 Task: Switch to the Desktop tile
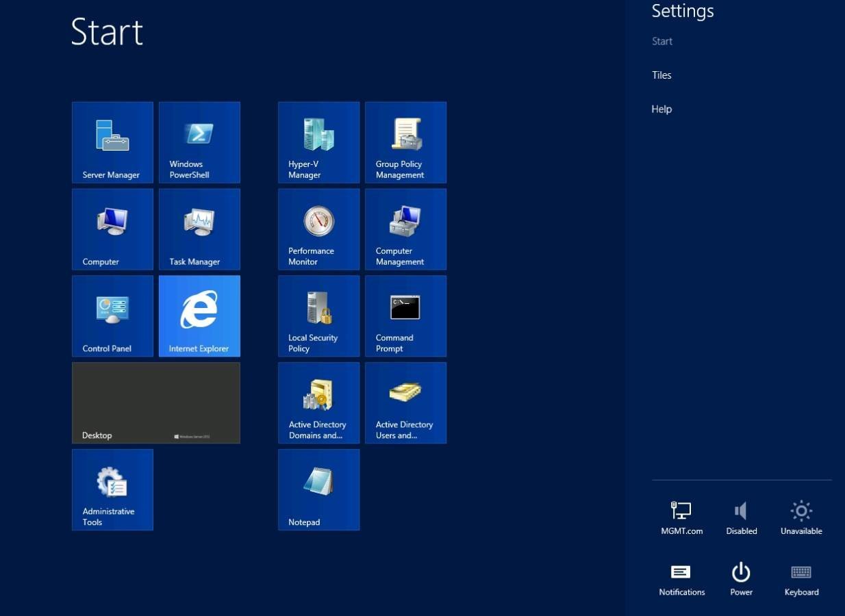pyautogui.click(x=156, y=403)
